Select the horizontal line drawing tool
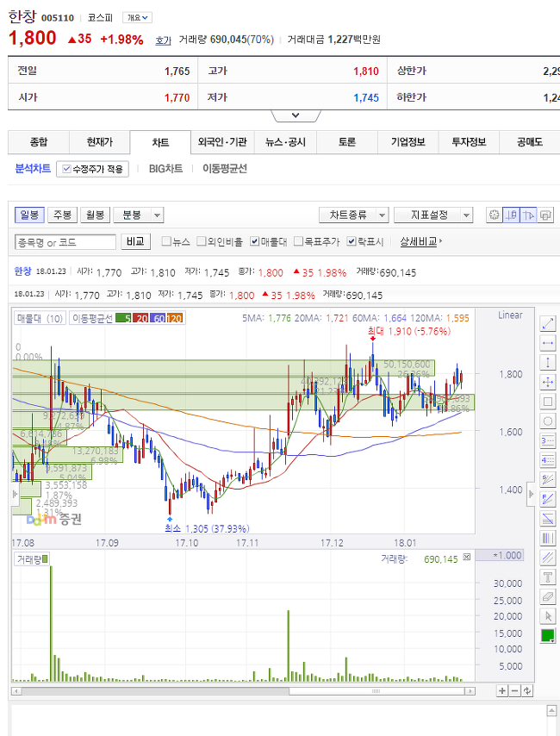This screenshot has width=560, height=736. (x=548, y=343)
